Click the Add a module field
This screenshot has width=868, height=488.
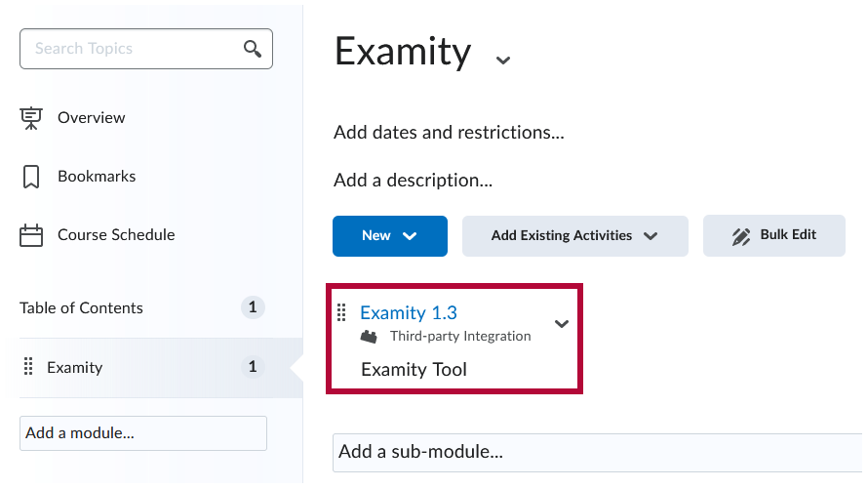point(142,433)
